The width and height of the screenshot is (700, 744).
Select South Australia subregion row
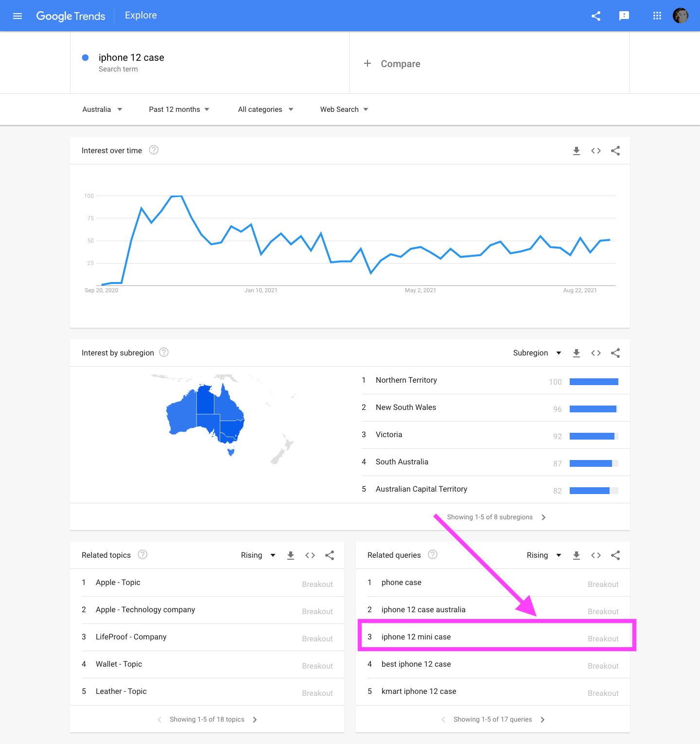tap(496, 462)
